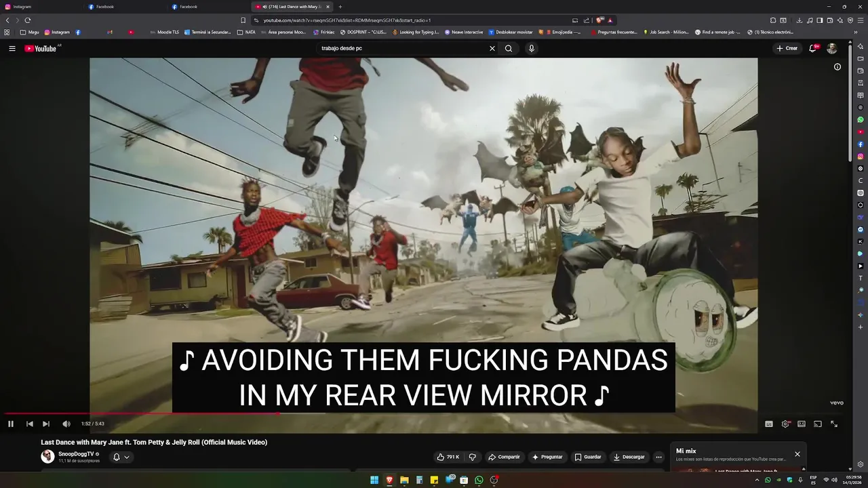Bookmark this page icon
Viewport: 868px width, 488px height.
pos(243,20)
